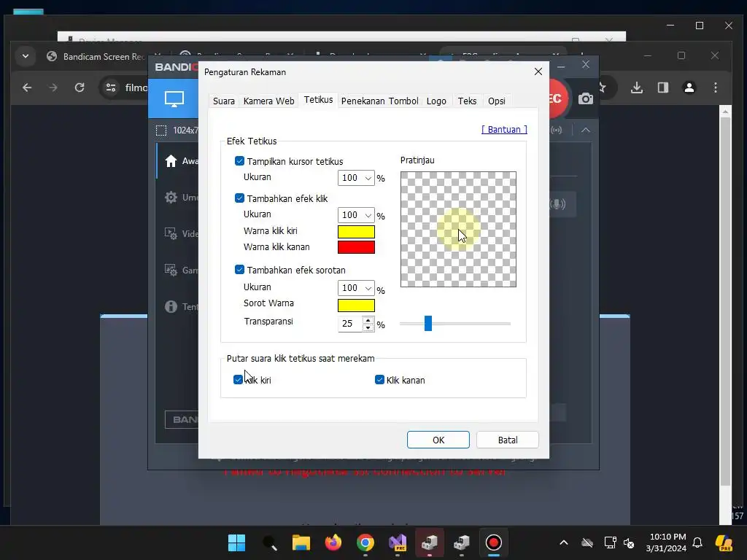Click Bandicam microphone icon
Image resolution: width=747 pixels, height=560 pixels.
[558, 204]
